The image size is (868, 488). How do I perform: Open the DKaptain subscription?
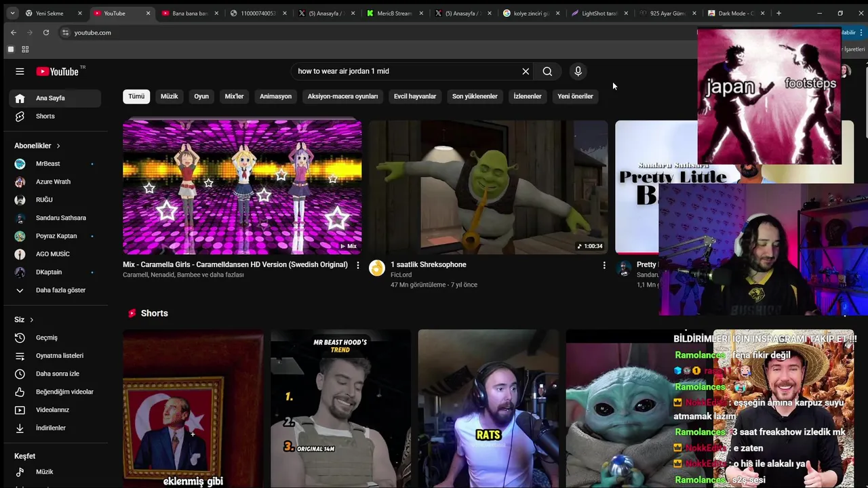55,272
